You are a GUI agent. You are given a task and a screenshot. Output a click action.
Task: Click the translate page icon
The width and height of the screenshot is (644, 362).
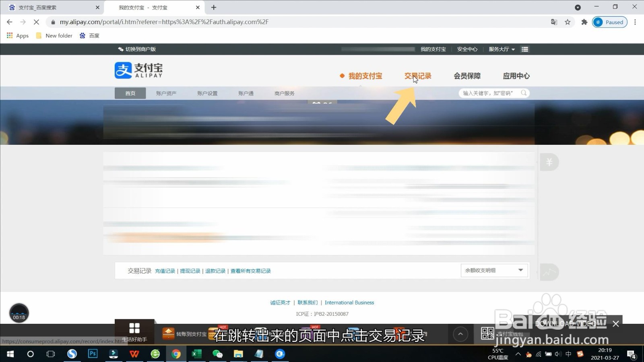pyautogui.click(x=554, y=22)
